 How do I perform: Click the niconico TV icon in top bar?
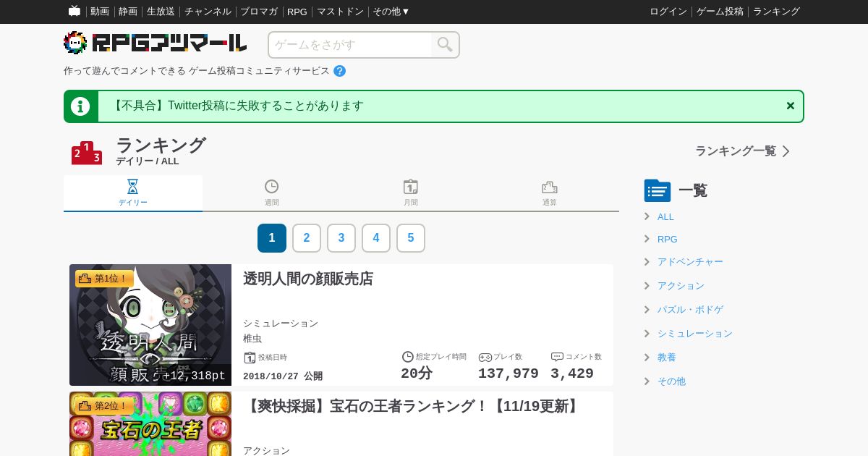click(x=75, y=11)
